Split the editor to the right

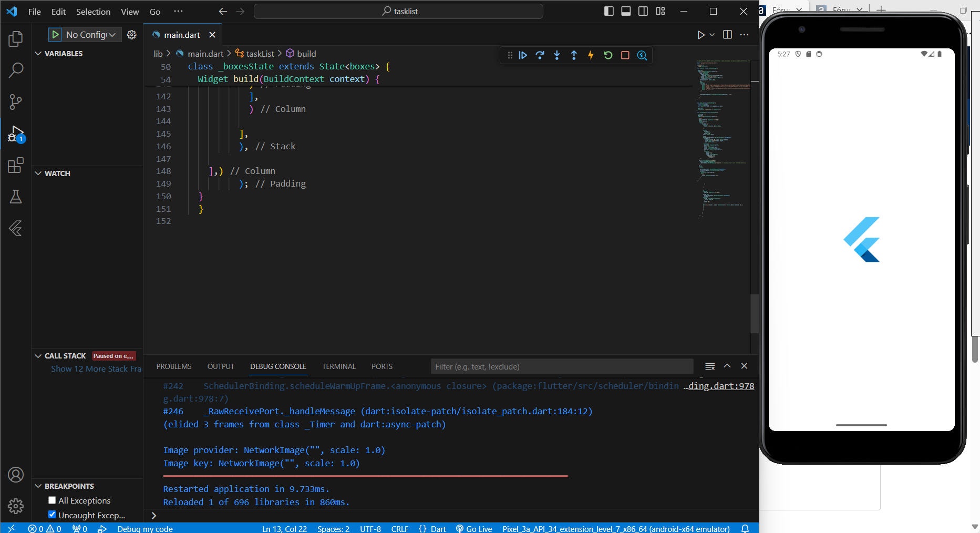[x=727, y=35]
